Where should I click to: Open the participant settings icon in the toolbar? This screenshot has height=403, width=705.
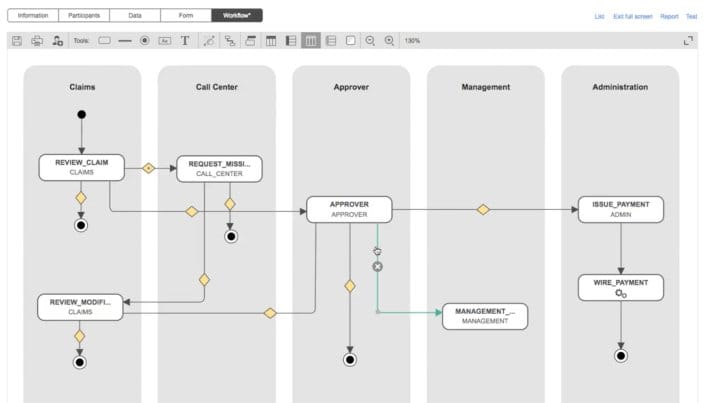(x=57, y=41)
